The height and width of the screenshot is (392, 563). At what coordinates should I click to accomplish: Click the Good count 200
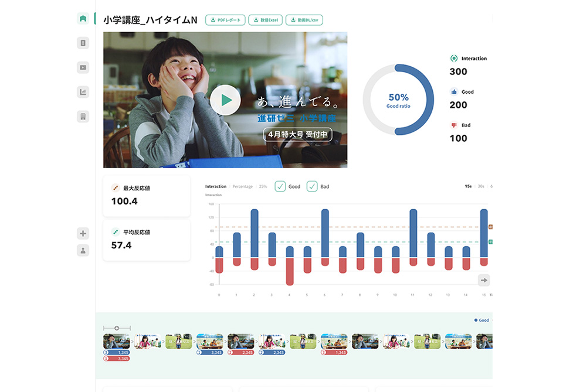click(x=458, y=105)
